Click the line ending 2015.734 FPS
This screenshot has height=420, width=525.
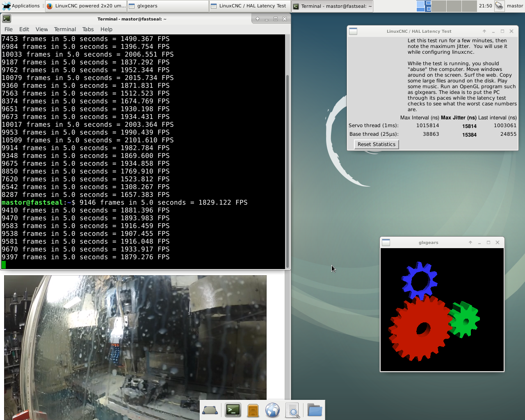click(88, 78)
